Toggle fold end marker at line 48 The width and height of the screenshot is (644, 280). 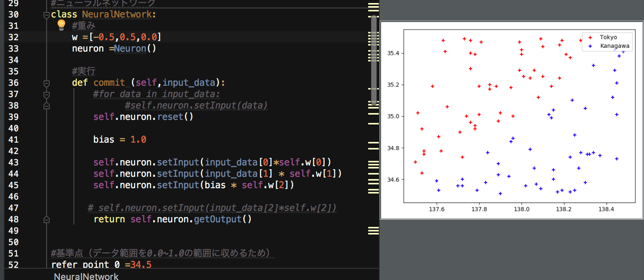(47, 219)
